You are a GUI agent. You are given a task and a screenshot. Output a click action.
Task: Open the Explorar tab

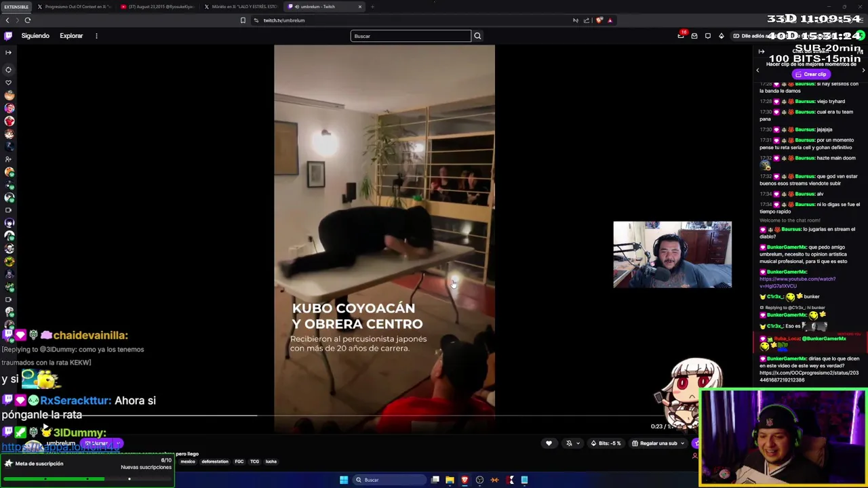point(71,36)
